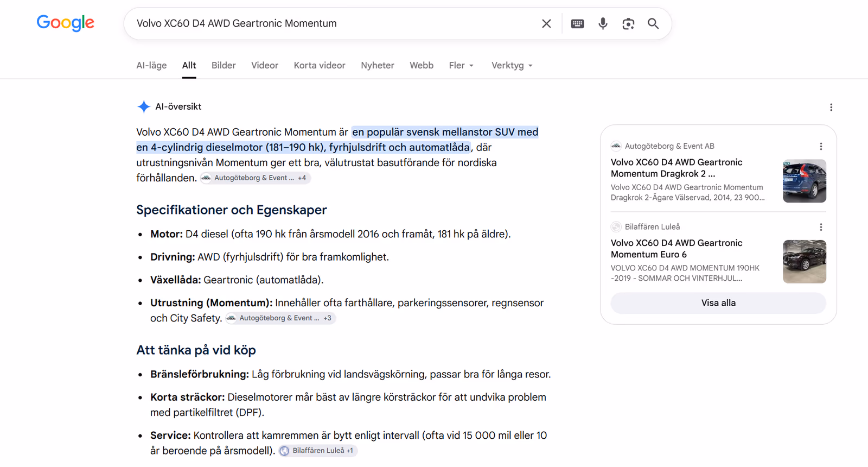Submit search with the magnifying glass icon
The image size is (868, 467).
tap(653, 23)
